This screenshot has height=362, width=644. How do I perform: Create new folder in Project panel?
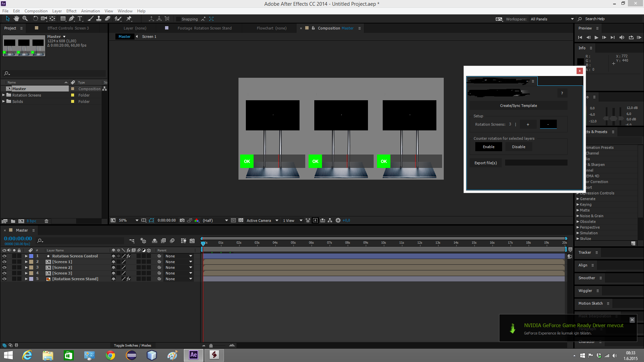point(13,221)
